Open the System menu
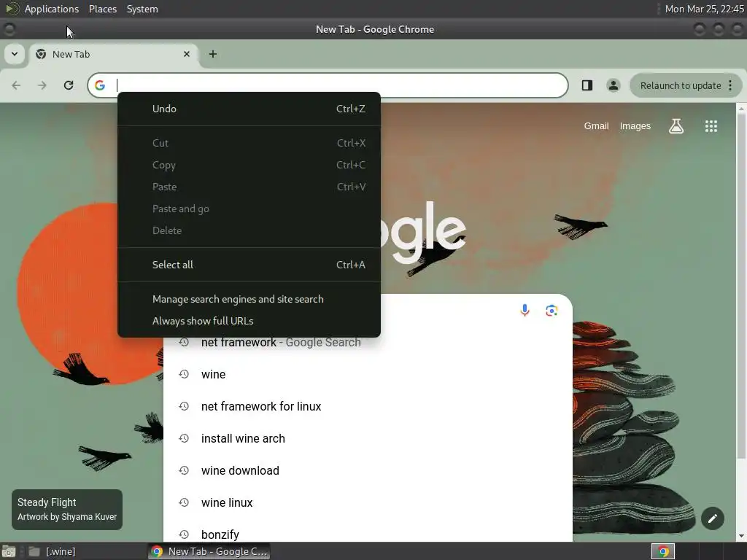Screen dimensions: 747x560 [142, 9]
